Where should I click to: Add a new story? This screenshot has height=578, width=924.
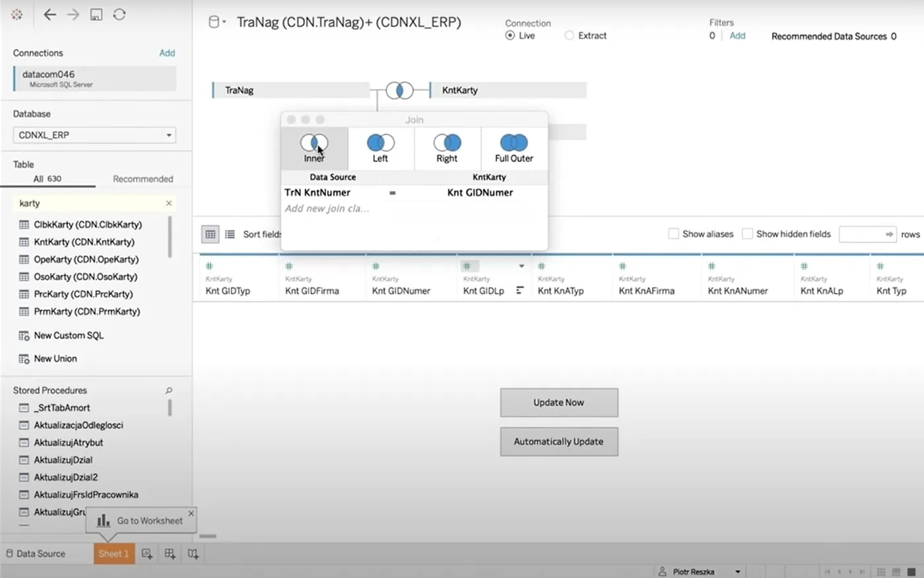193,554
